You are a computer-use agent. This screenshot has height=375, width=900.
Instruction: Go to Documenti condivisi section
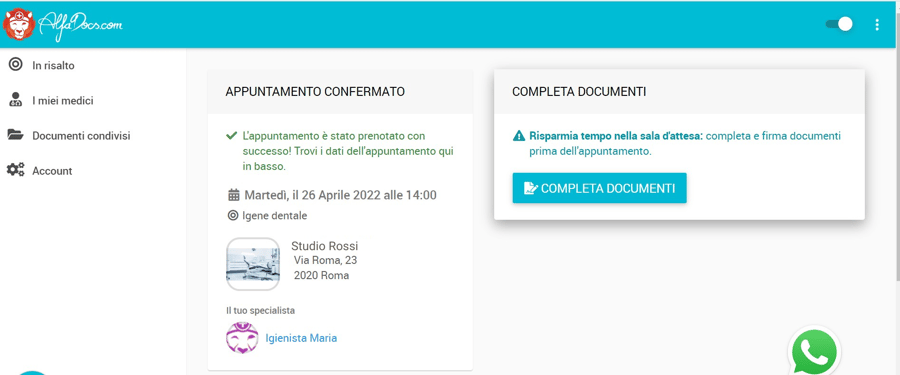coord(81,136)
